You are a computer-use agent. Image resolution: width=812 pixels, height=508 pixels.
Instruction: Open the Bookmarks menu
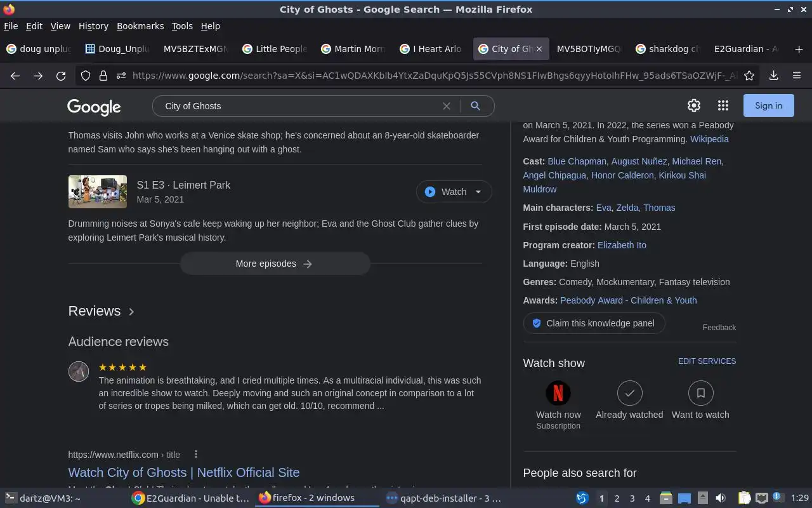(140, 26)
